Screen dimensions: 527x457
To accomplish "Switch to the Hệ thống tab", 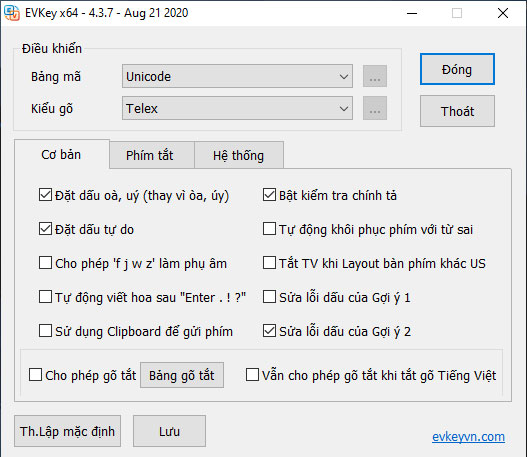I will pos(239,155).
